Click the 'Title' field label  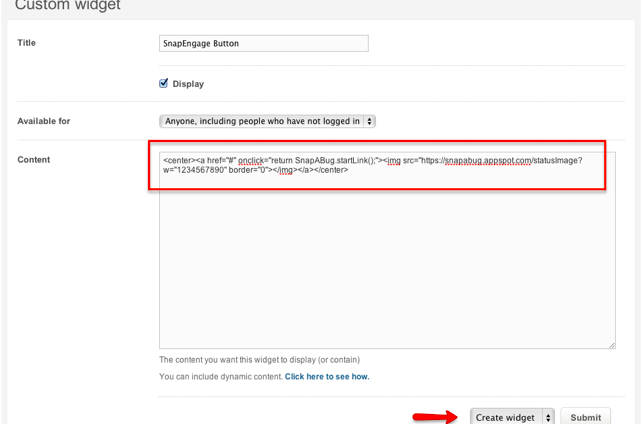coord(27,43)
